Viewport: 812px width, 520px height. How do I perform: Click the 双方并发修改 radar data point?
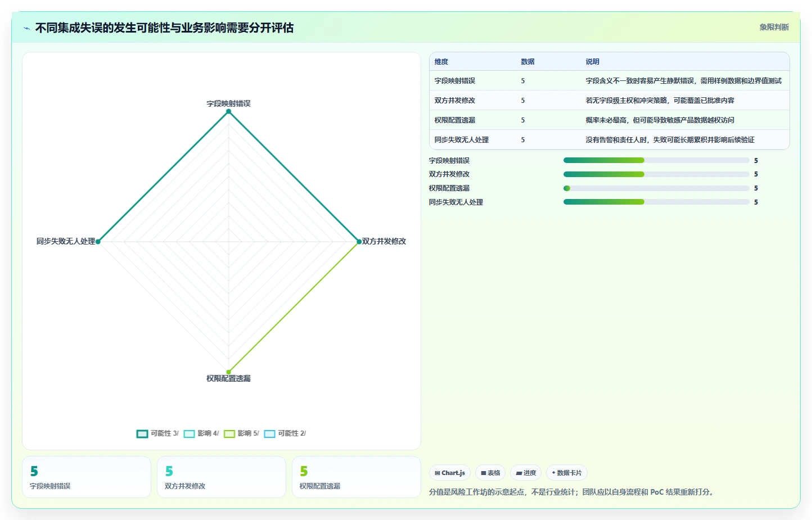(x=359, y=242)
